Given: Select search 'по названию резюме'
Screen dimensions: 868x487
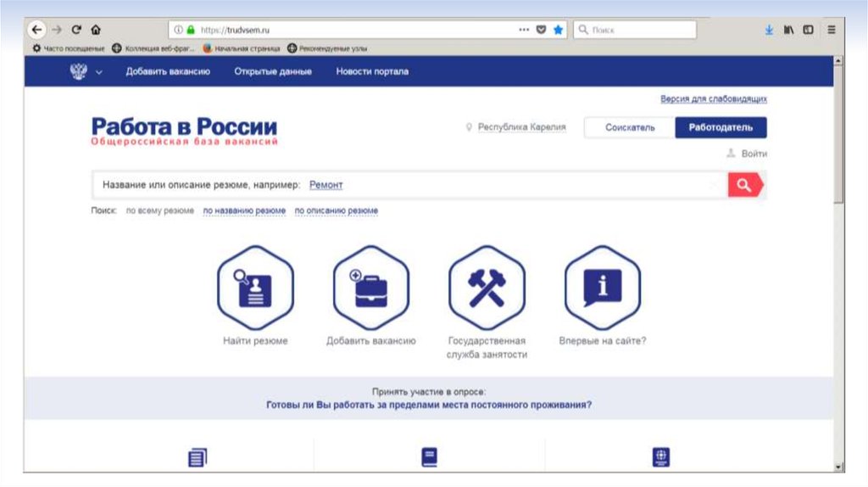Looking at the screenshot, I should click(x=244, y=210).
